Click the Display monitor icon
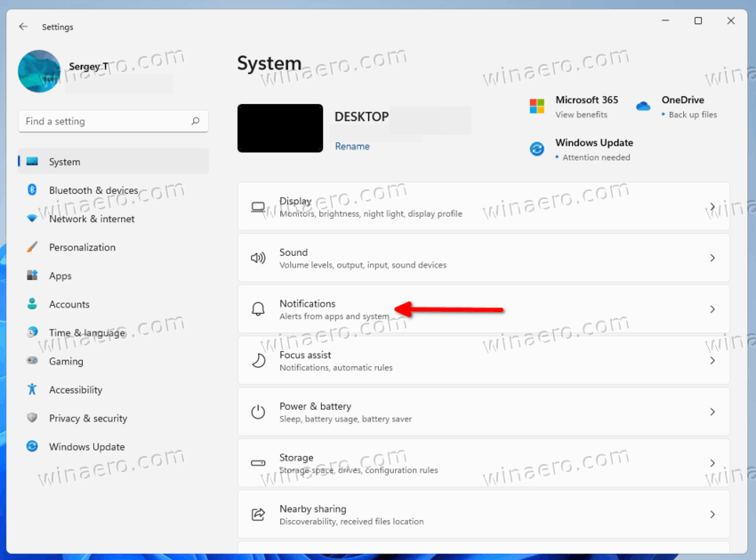The image size is (756, 560). click(x=259, y=207)
